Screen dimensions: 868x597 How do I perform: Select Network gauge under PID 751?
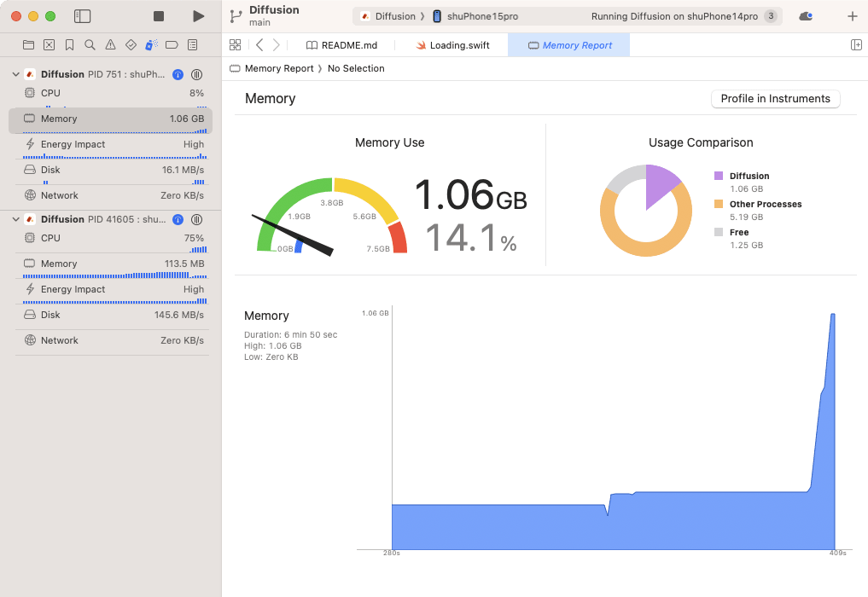pos(111,195)
